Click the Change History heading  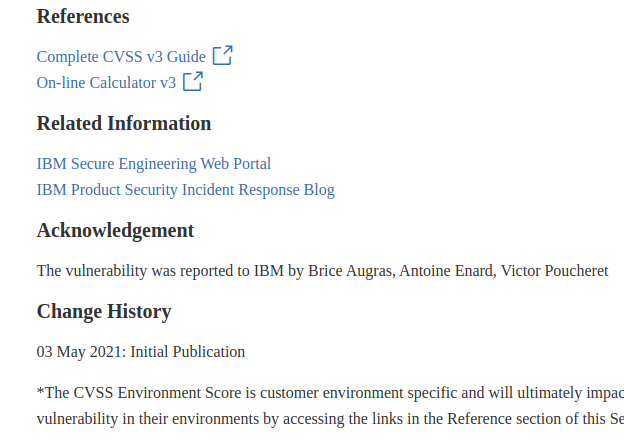coord(104,312)
